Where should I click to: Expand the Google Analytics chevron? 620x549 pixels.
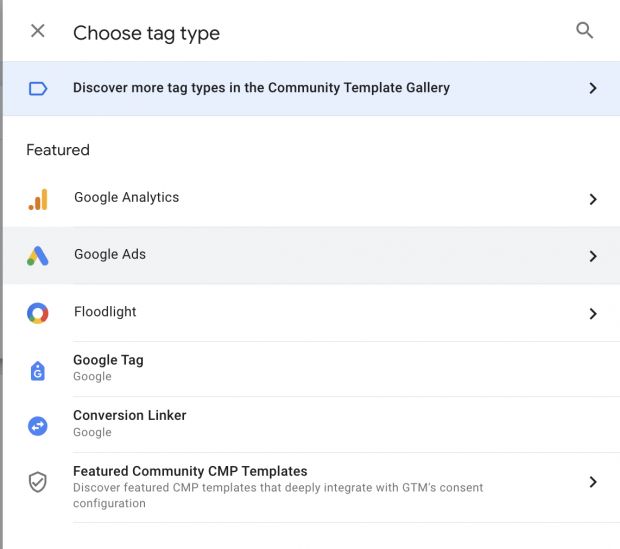point(592,199)
